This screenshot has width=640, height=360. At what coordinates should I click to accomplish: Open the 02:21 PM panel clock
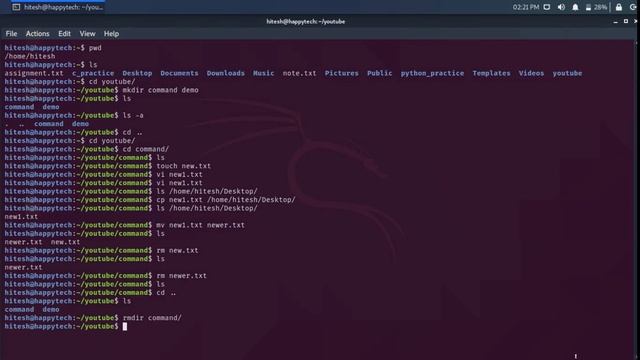click(526, 7)
